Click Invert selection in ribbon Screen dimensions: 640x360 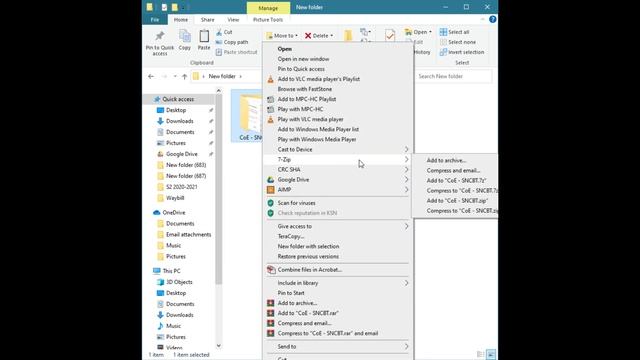462,52
